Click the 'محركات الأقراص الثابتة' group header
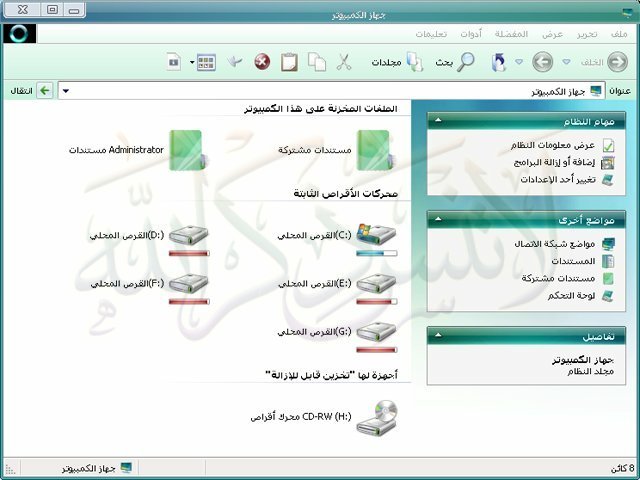The height and width of the screenshot is (480, 640). [x=345, y=193]
